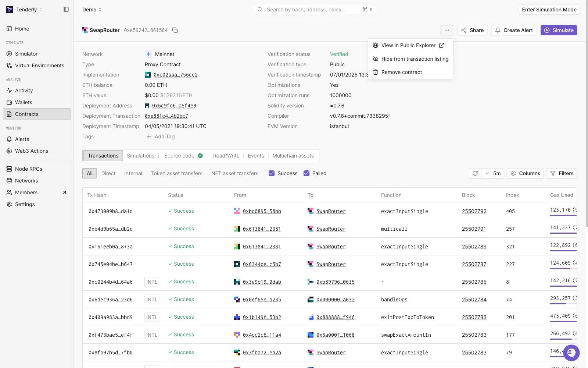Filter by NFT asset transfers
The width and height of the screenshot is (588, 368).
click(235, 173)
